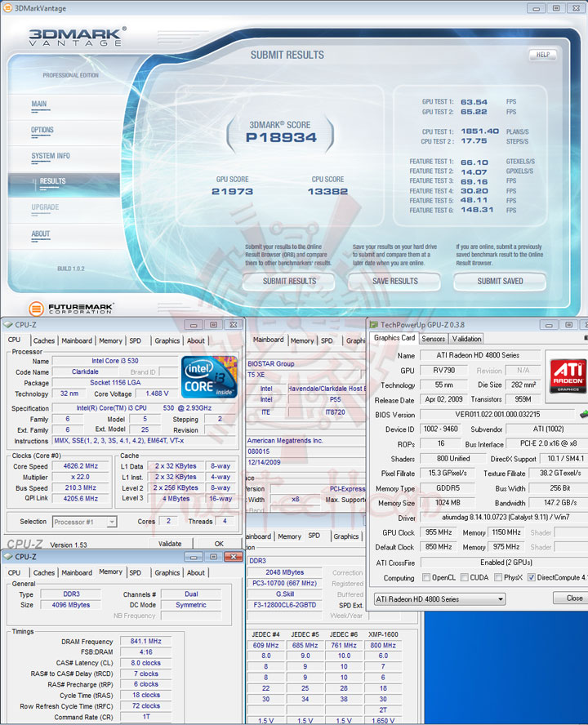Switch to About tab in upper CPU-Z

(196, 340)
